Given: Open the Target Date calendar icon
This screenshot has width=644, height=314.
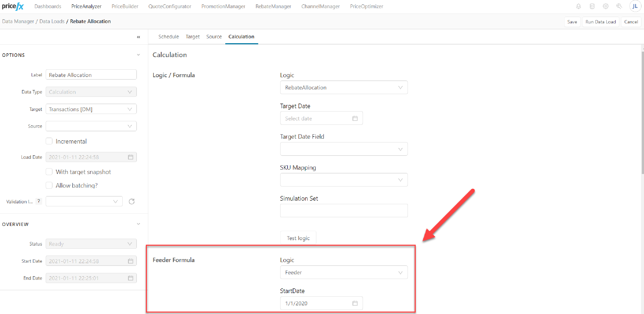Looking at the screenshot, I should (x=355, y=118).
